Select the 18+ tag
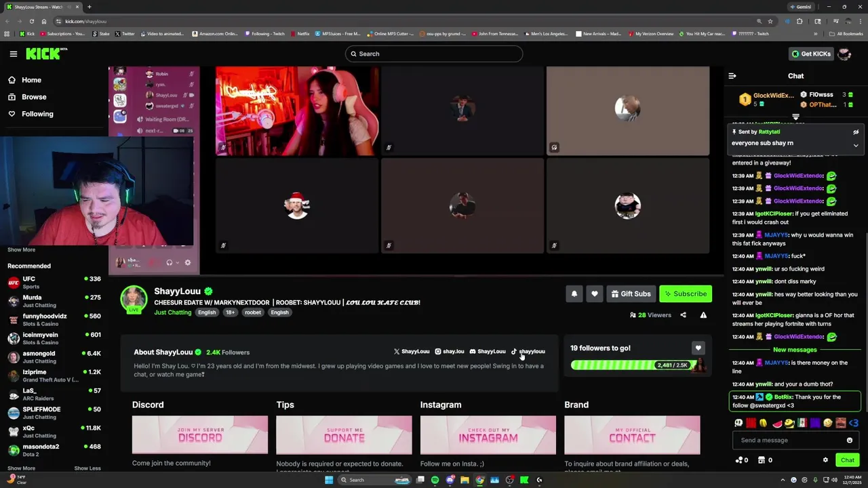Image resolution: width=868 pixels, height=488 pixels. 230,312
